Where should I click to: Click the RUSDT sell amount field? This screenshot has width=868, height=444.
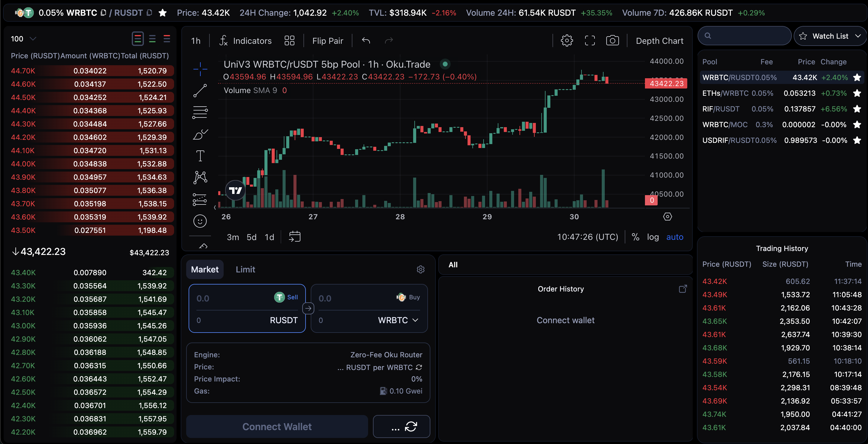click(232, 298)
